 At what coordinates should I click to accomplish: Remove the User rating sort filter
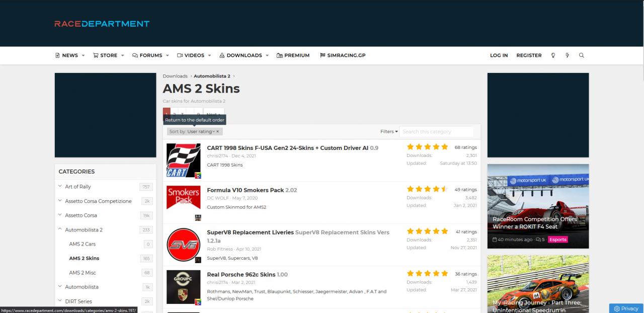[217, 131]
